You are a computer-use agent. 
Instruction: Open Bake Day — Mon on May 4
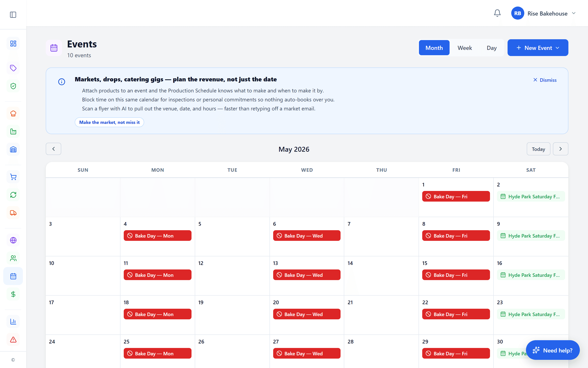(x=157, y=236)
